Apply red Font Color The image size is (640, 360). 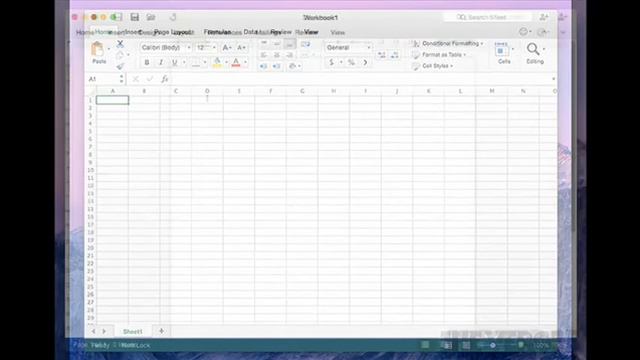pos(236,62)
